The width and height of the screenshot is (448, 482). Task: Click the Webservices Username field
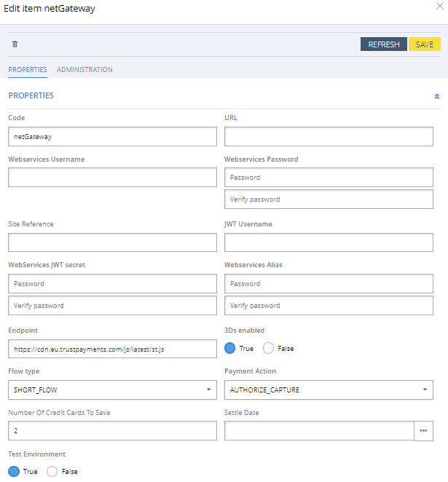click(x=112, y=178)
